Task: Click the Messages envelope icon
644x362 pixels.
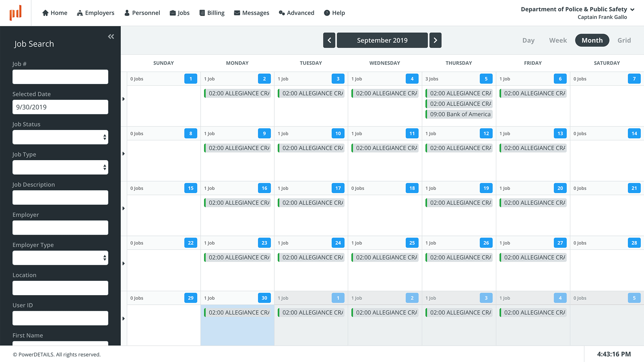Action: tap(237, 13)
